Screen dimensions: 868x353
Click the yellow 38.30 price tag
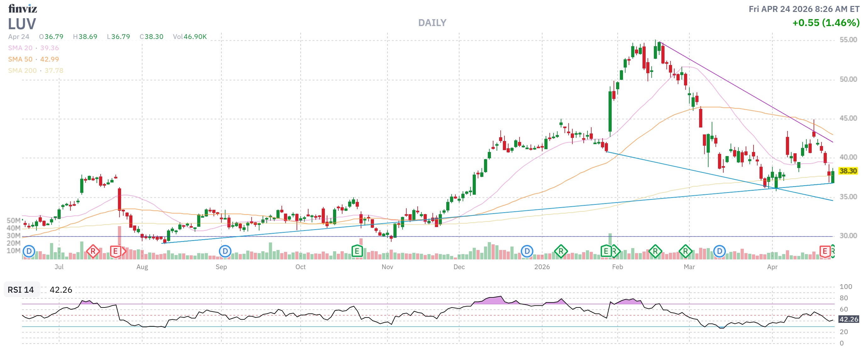pyautogui.click(x=848, y=171)
